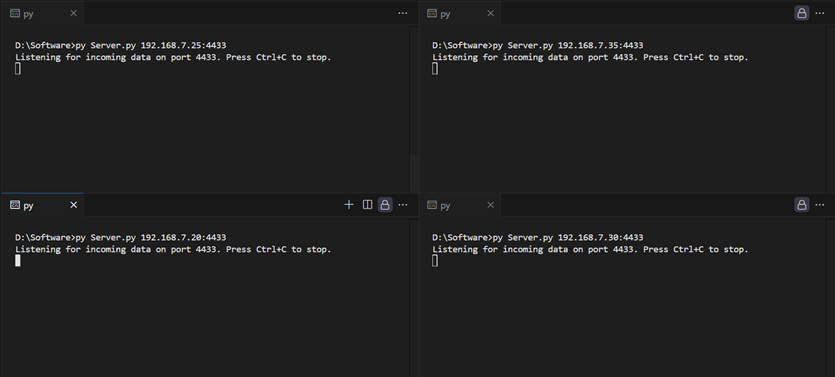This screenshot has width=835, height=377.
Task: Click the scrollbar of the 192.168.7.20 pane
Action: (x=414, y=298)
